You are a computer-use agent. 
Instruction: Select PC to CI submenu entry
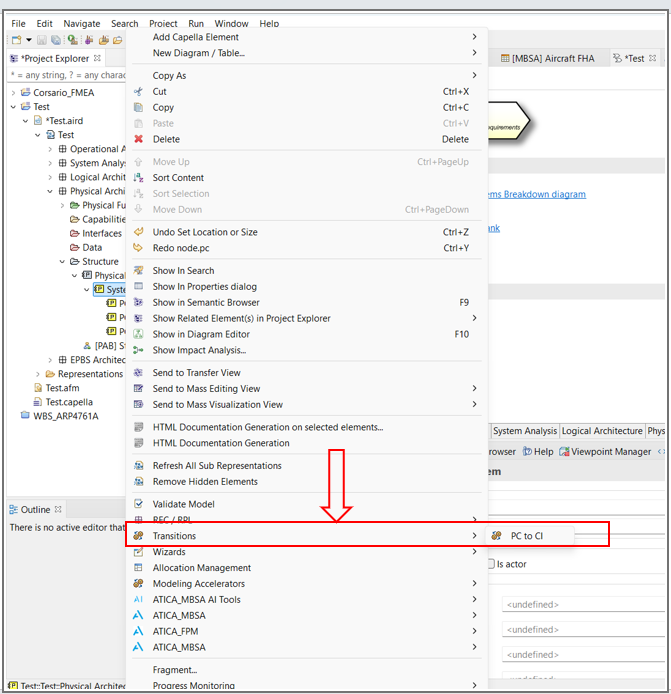point(530,536)
